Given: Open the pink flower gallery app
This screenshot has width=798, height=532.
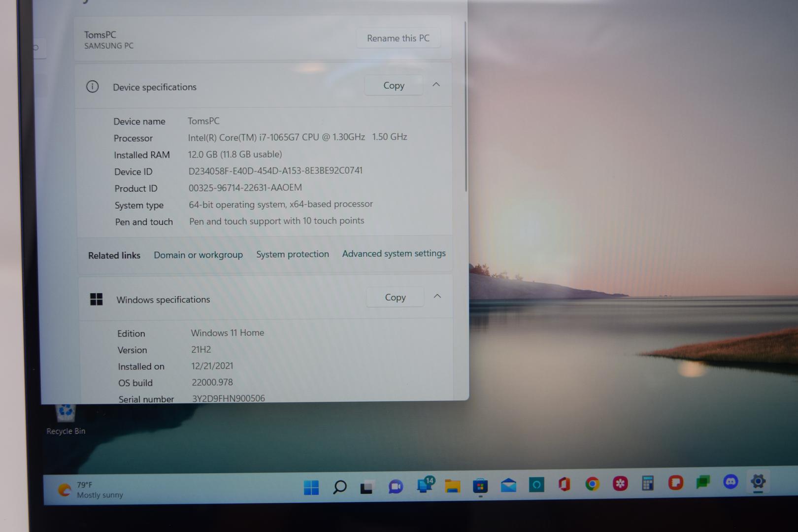Looking at the screenshot, I should coord(620,484).
